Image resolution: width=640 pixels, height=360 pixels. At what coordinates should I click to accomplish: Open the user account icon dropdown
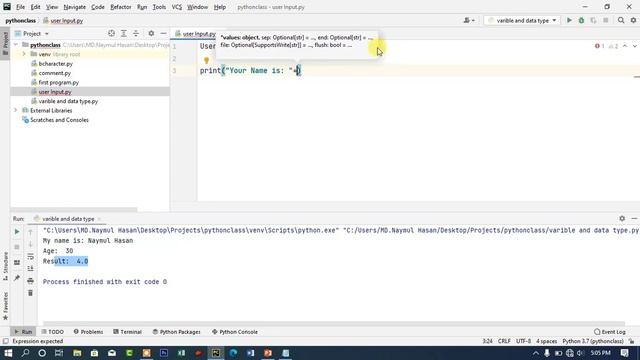click(469, 20)
